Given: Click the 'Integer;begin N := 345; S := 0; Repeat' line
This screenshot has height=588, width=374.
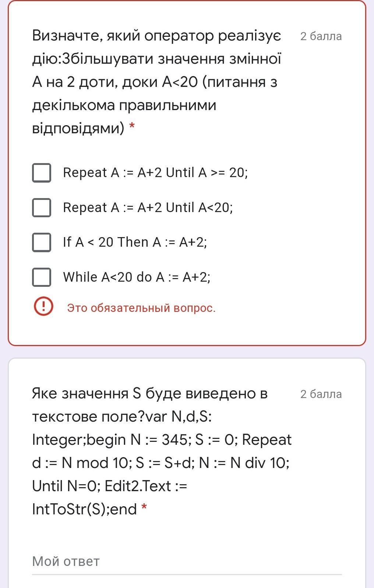Looking at the screenshot, I should tap(162, 440).
